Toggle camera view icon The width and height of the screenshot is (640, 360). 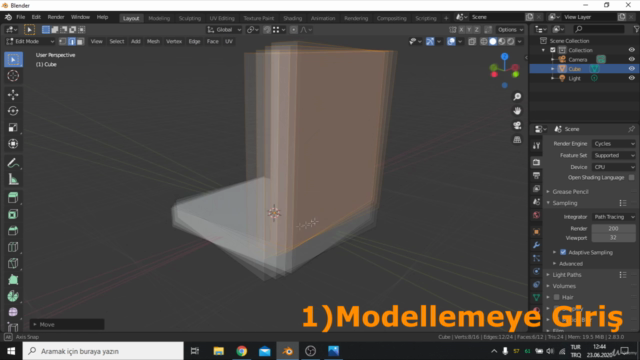(x=517, y=125)
